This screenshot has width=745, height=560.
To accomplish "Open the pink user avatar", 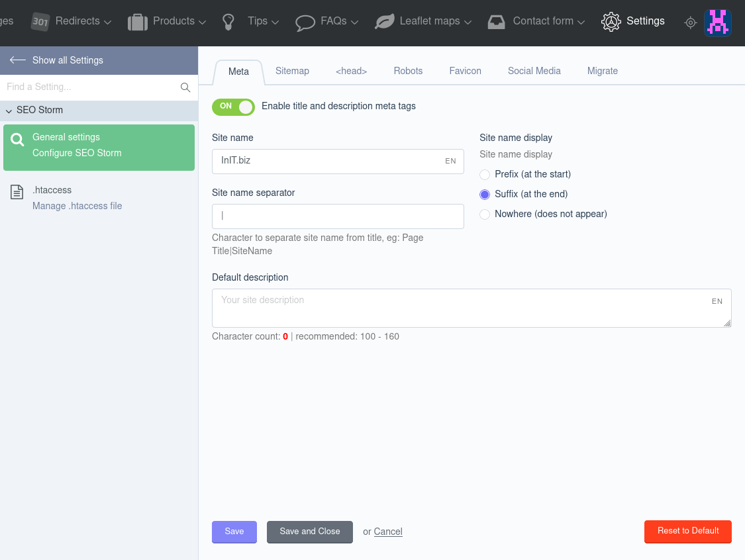I will coord(717,23).
